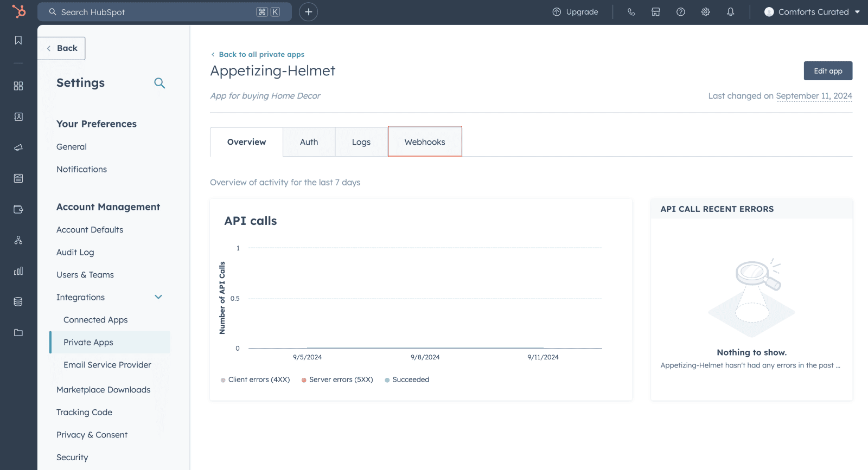868x470 pixels.
Task: Open the Commerce wallet icon
Action: (18, 209)
